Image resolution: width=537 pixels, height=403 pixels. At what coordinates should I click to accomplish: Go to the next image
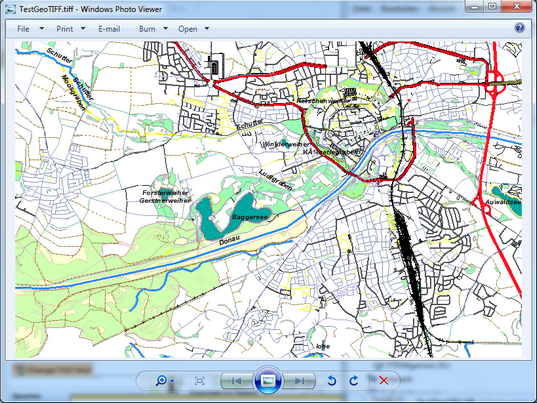point(299,381)
